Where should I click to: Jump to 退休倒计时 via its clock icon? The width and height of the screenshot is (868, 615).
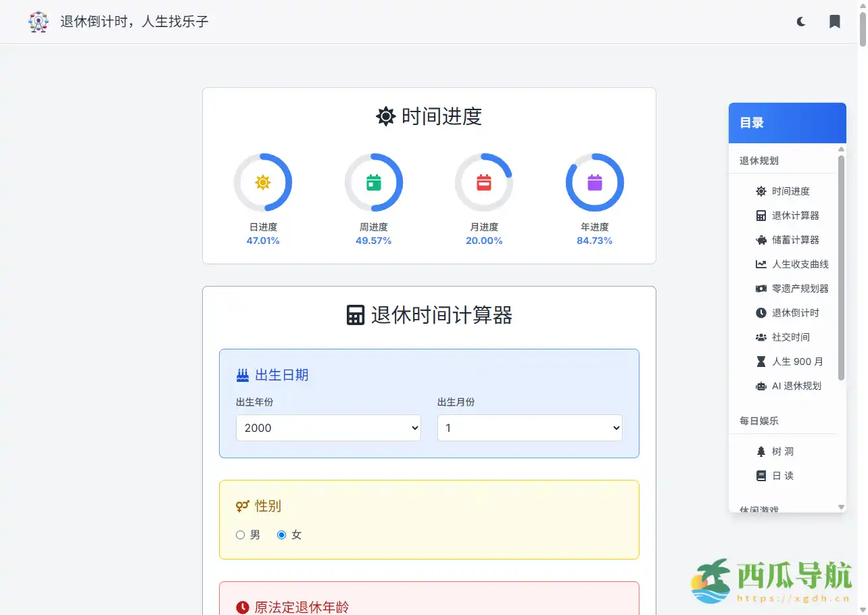click(788, 312)
